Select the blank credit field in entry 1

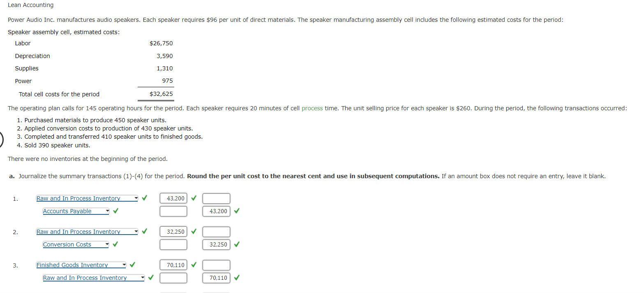[217, 198]
